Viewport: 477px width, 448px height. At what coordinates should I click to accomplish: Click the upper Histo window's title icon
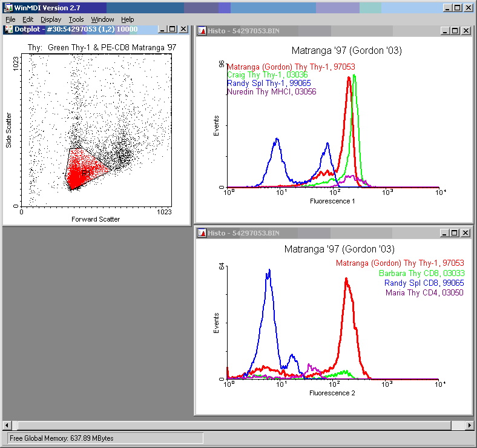(201, 31)
